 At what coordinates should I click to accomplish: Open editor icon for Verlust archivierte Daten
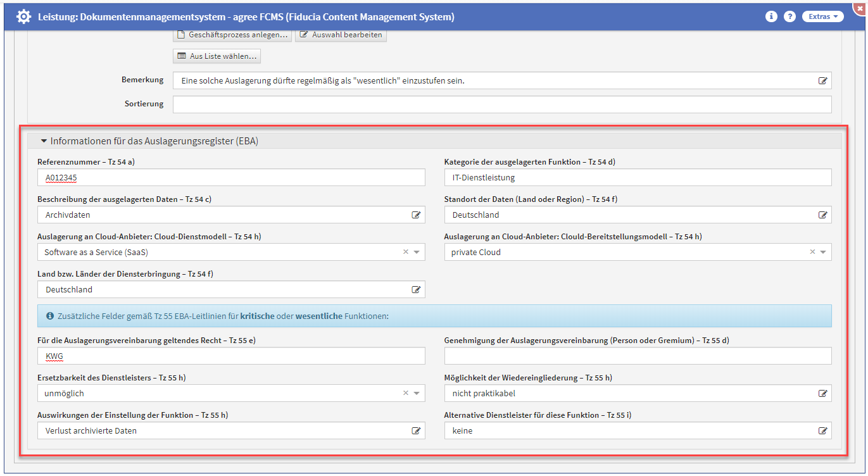[416, 431]
